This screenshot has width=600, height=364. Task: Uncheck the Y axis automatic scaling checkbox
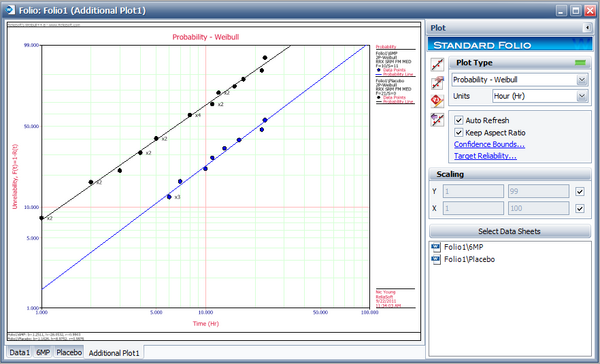coord(580,191)
